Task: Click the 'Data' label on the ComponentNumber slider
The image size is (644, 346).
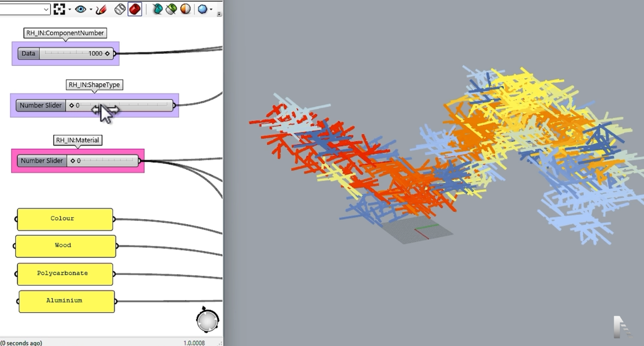Action: (28, 53)
